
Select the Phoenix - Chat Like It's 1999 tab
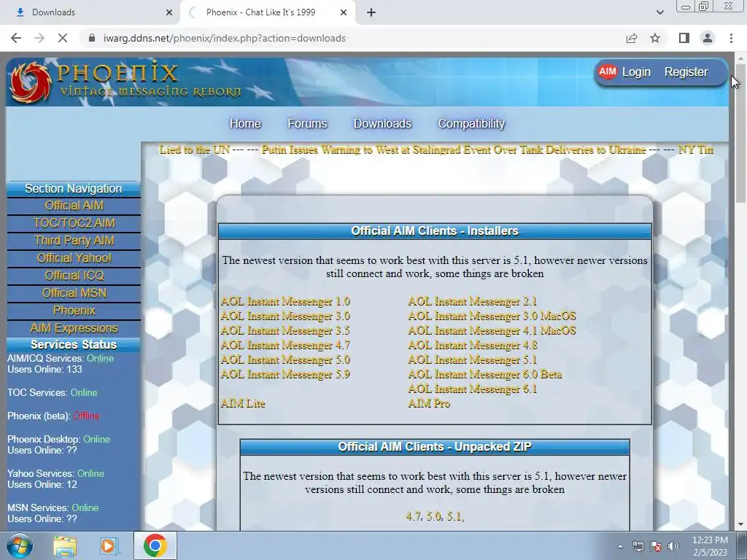pos(267,12)
